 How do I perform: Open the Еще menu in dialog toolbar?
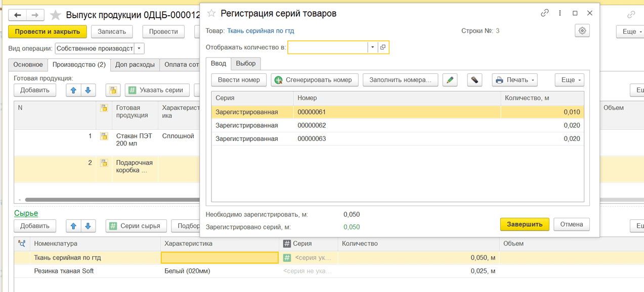tap(570, 80)
